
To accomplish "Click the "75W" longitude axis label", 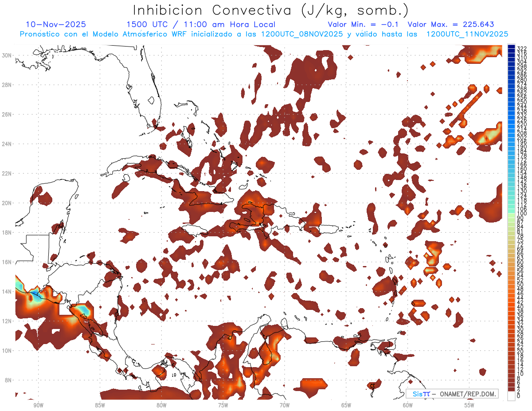I will [x=223, y=405].
